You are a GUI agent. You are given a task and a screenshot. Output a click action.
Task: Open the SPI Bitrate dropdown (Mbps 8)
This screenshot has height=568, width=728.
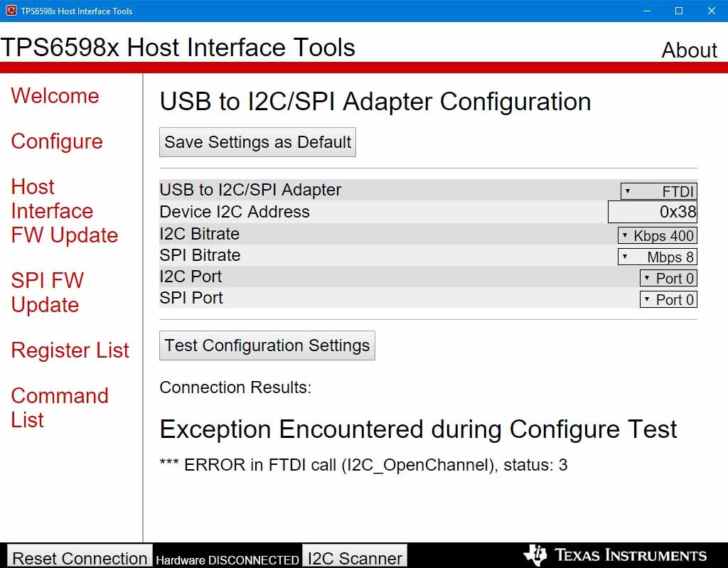click(657, 257)
